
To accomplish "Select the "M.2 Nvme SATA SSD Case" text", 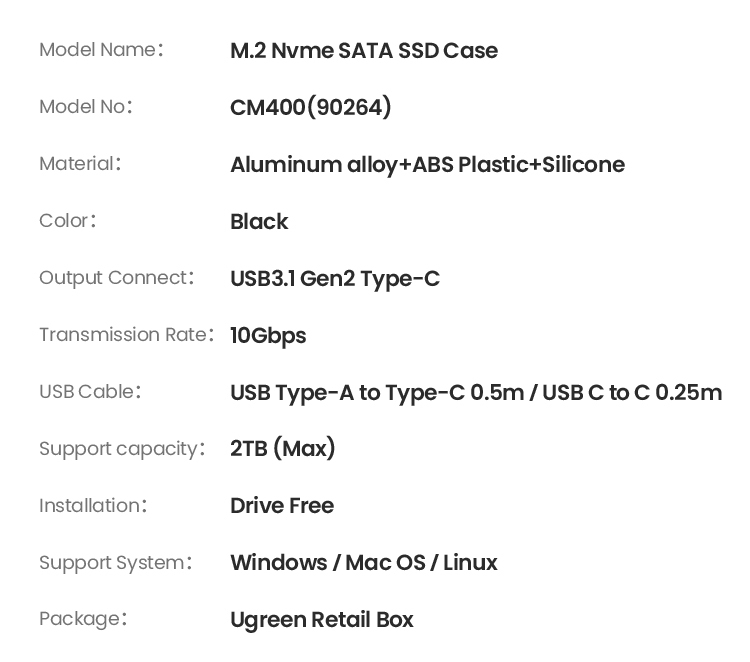I will click(364, 51).
